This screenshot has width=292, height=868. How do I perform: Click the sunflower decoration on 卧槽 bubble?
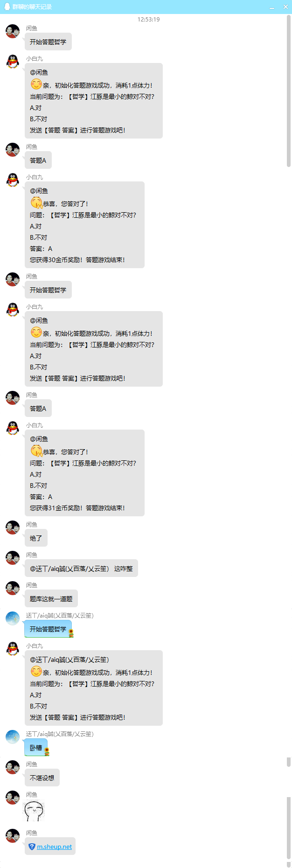pos(47,751)
